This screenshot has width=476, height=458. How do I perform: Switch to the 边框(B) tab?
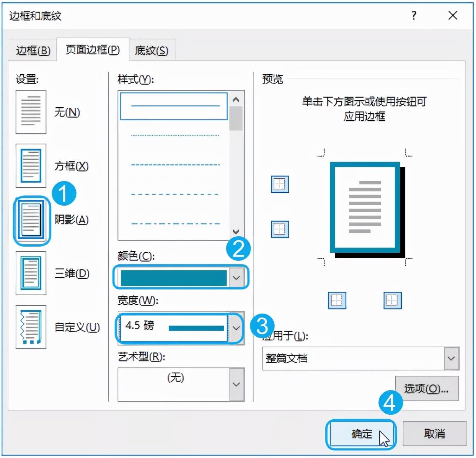pyautogui.click(x=33, y=51)
